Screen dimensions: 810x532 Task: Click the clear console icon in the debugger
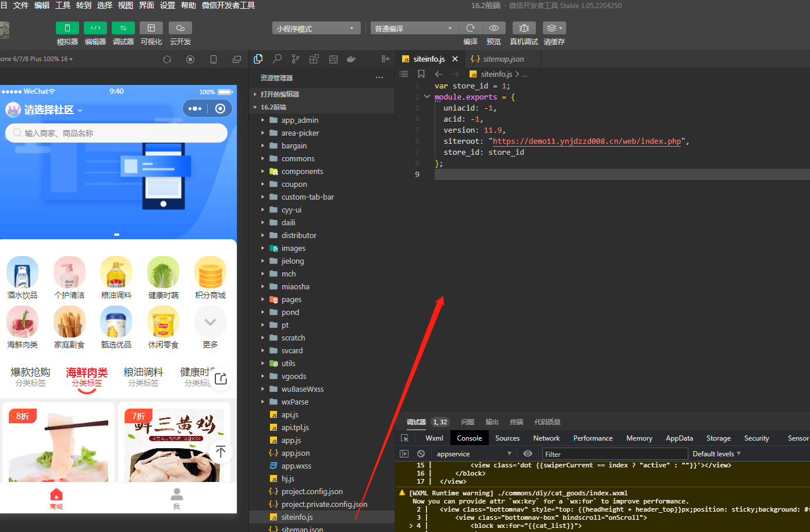click(421, 454)
